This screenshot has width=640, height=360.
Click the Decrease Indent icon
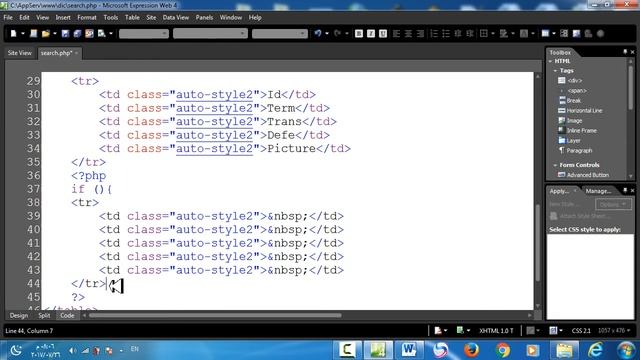click(x=458, y=33)
